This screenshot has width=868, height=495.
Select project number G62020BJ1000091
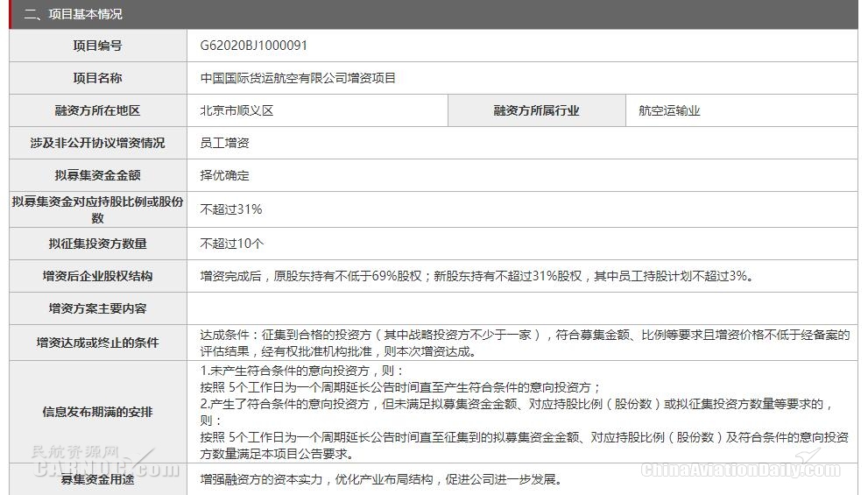(x=253, y=46)
